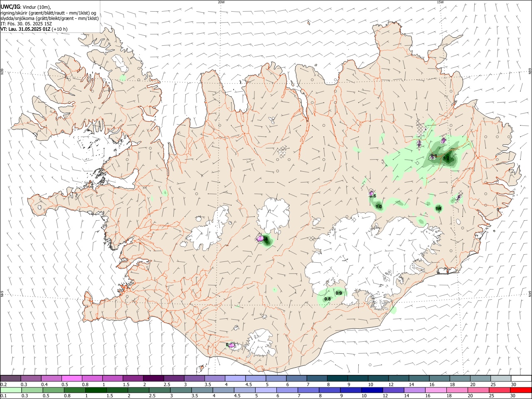Screen dimensions: 532x399
Task: Select the light green 0.3 rain scale swatch
Action: click(32, 390)
